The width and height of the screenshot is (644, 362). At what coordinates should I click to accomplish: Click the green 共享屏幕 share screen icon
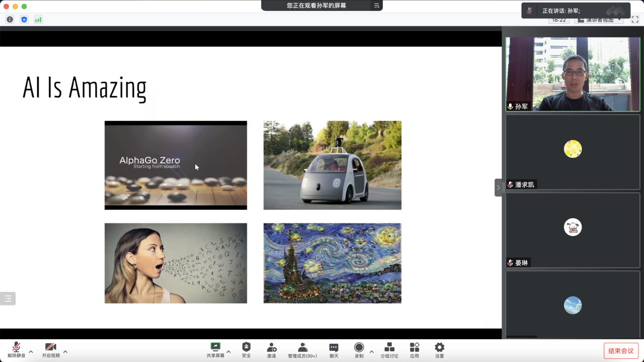(x=216, y=347)
